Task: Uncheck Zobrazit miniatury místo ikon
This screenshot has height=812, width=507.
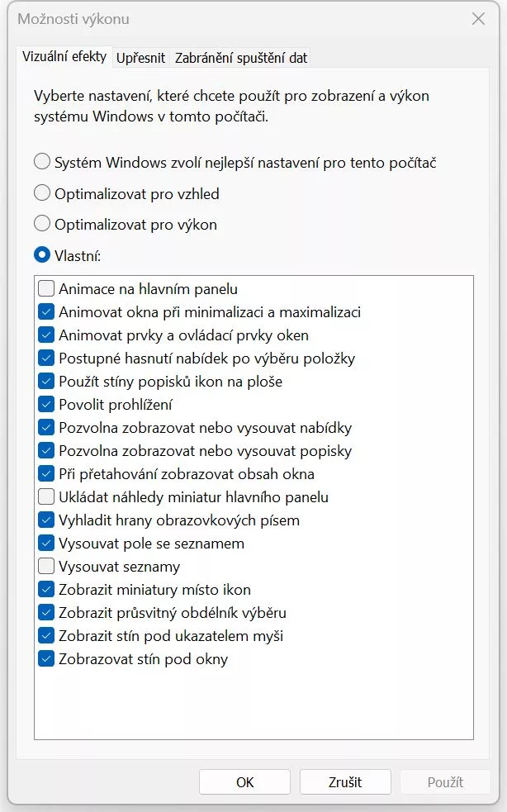Action: pos(46,590)
